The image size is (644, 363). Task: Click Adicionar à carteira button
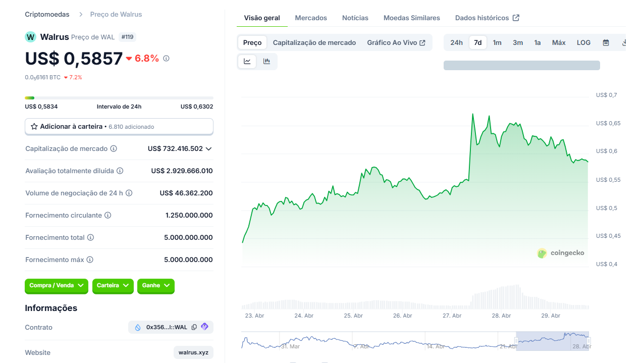coord(119,127)
